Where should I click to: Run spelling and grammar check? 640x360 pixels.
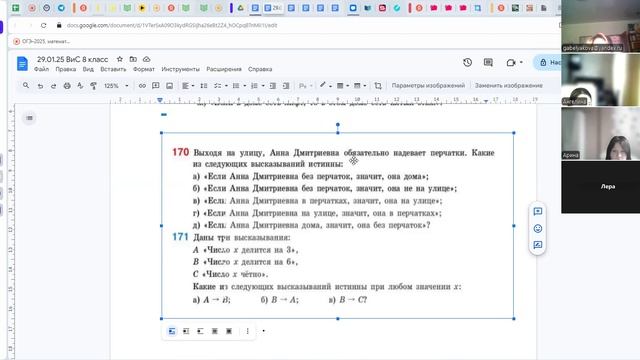coord(80,86)
